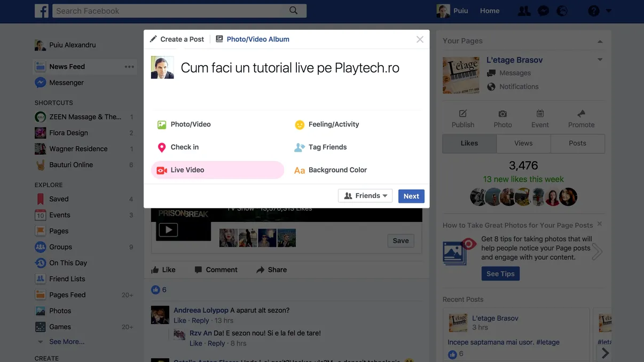Screen dimensions: 644x362
Task: Select the Views tab on page stats
Action: (x=523, y=143)
